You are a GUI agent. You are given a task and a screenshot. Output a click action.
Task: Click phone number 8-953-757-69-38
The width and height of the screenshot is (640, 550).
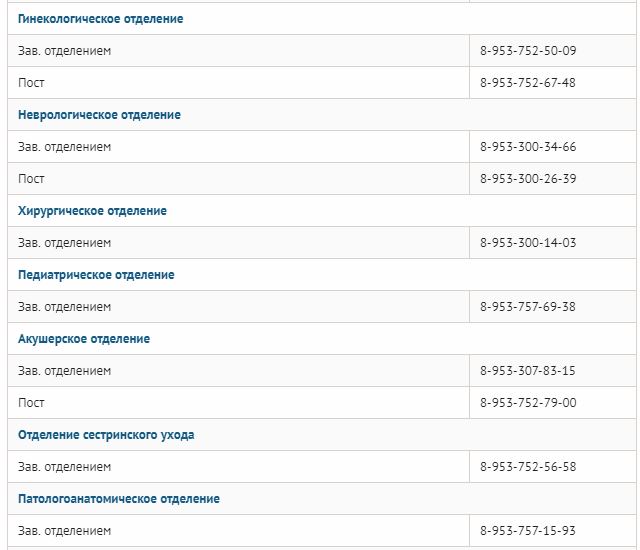point(528,306)
